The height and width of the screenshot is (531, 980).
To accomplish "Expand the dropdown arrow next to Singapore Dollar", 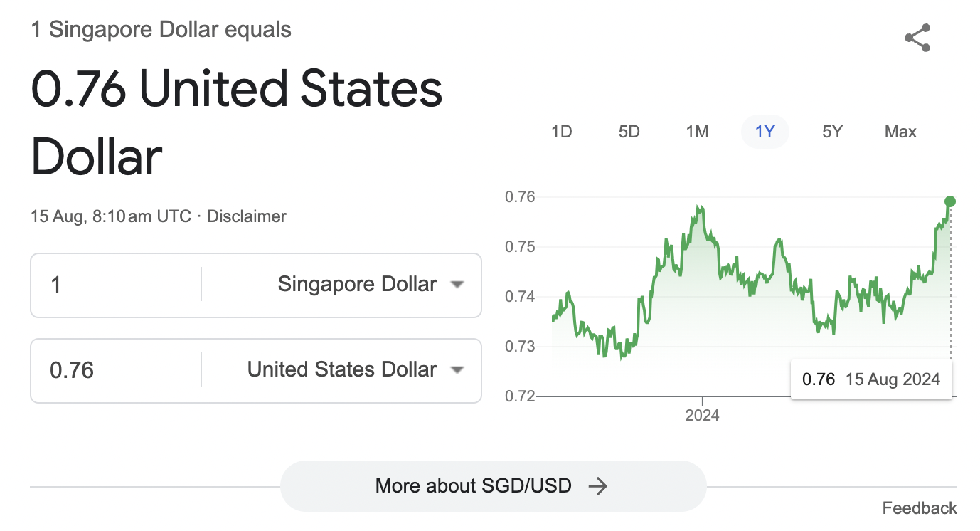I will (459, 284).
